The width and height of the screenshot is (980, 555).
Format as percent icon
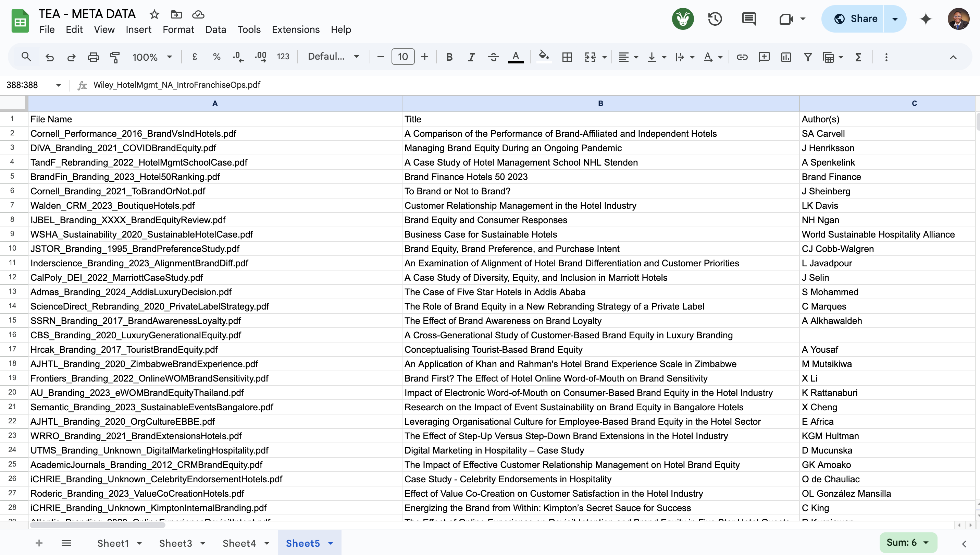tap(217, 57)
